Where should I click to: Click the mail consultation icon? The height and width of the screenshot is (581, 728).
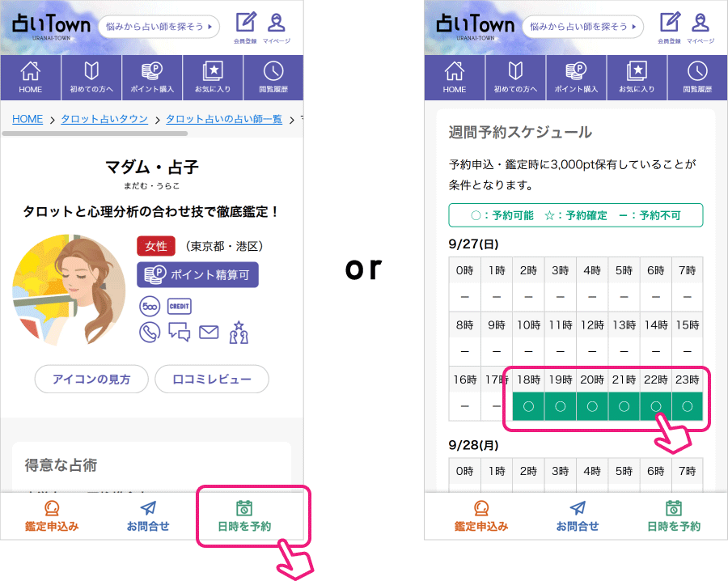click(209, 332)
